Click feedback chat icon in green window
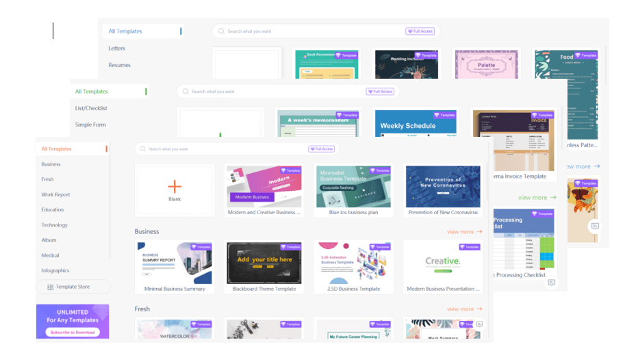 [551, 283]
